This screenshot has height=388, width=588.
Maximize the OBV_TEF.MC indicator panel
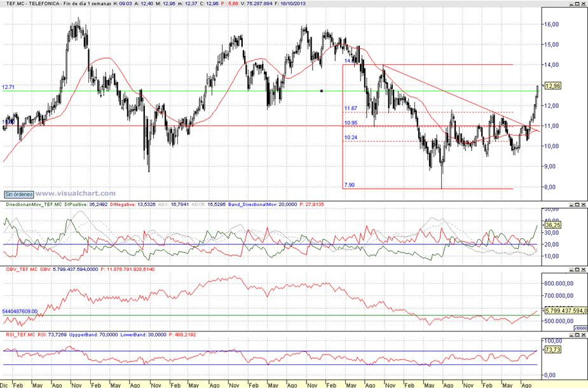point(577,270)
